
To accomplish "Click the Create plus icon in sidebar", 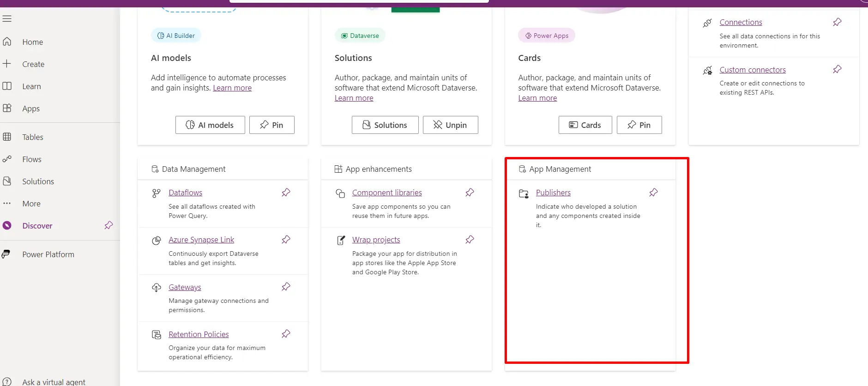I will point(7,64).
